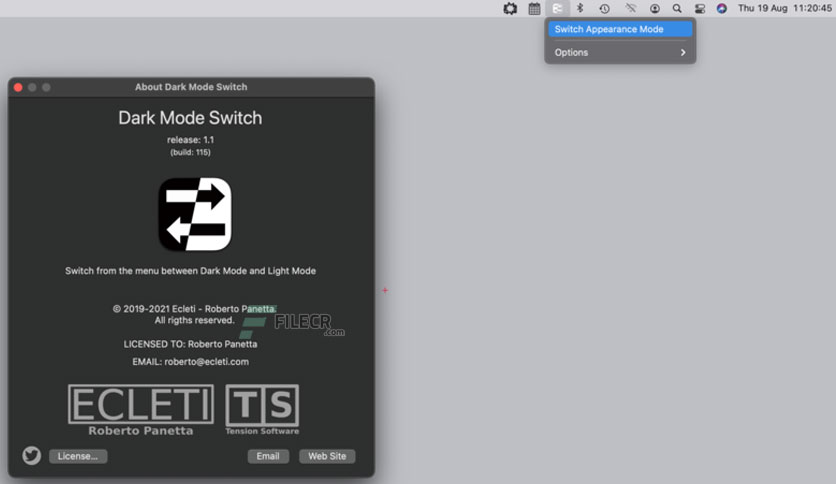Click the date and time clock
This screenshot has width=836, height=484.
(785, 9)
